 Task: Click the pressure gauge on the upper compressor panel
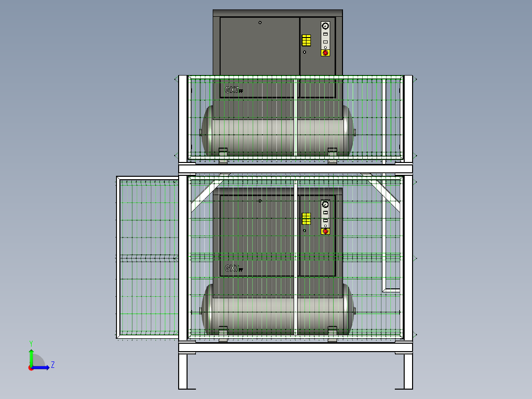[325, 26]
